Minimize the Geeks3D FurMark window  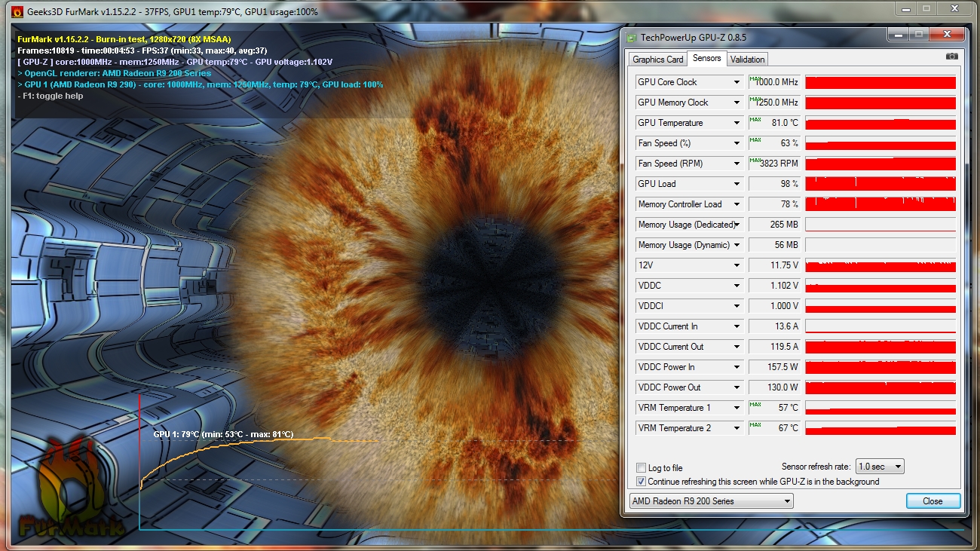coord(905,8)
